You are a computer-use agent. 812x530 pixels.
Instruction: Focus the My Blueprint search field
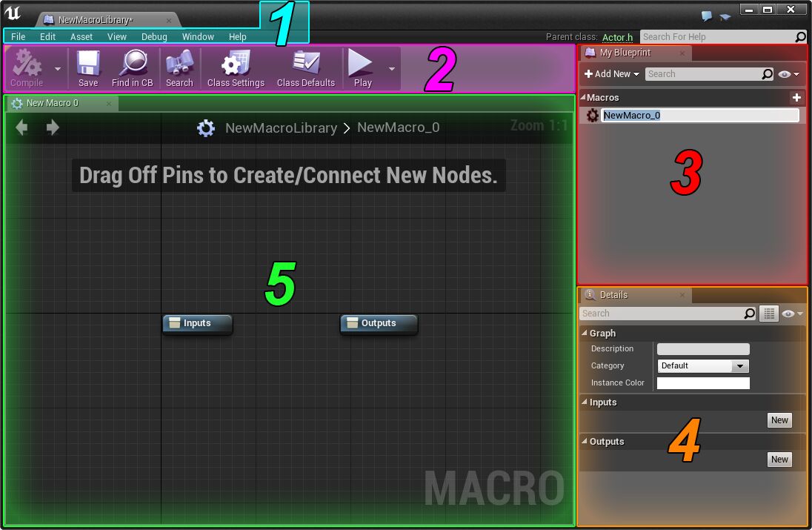pyautogui.click(x=703, y=74)
